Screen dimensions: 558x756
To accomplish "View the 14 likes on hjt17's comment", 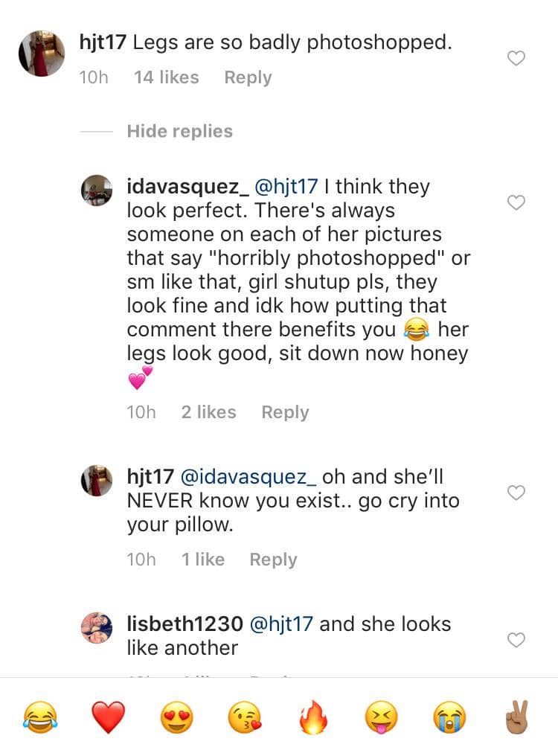I will pos(166,77).
